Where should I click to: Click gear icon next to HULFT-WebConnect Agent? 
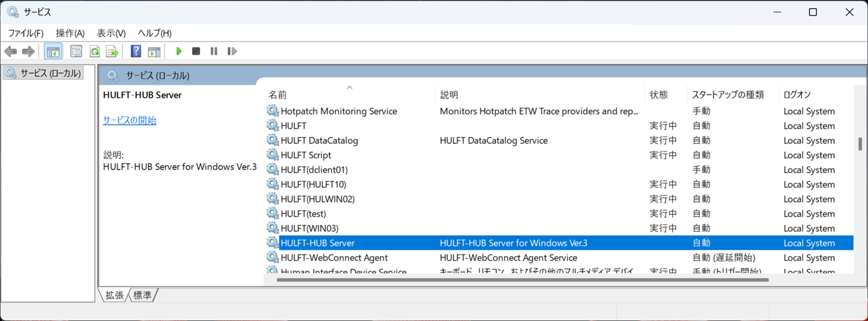pyautogui.click(x=272, y=257)
